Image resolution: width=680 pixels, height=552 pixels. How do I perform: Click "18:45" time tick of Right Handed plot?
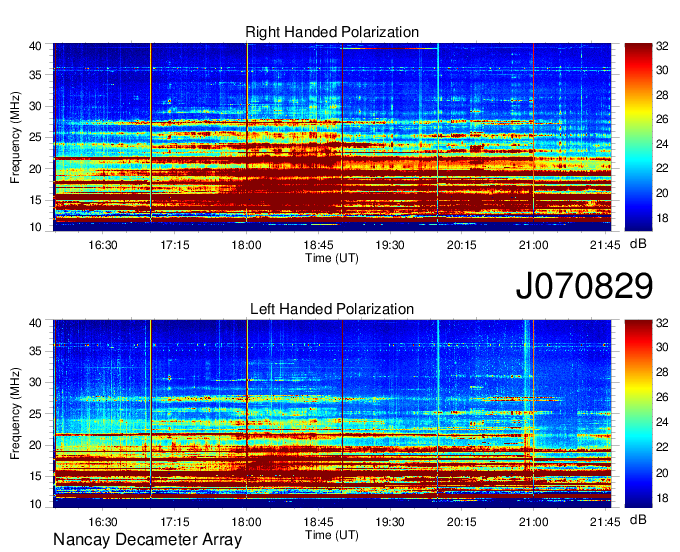coord(318,245)
